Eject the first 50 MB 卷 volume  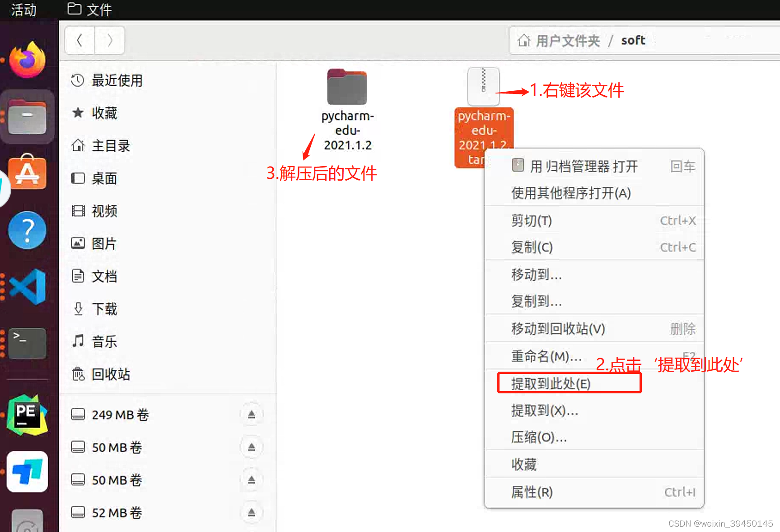pos(252,447)
